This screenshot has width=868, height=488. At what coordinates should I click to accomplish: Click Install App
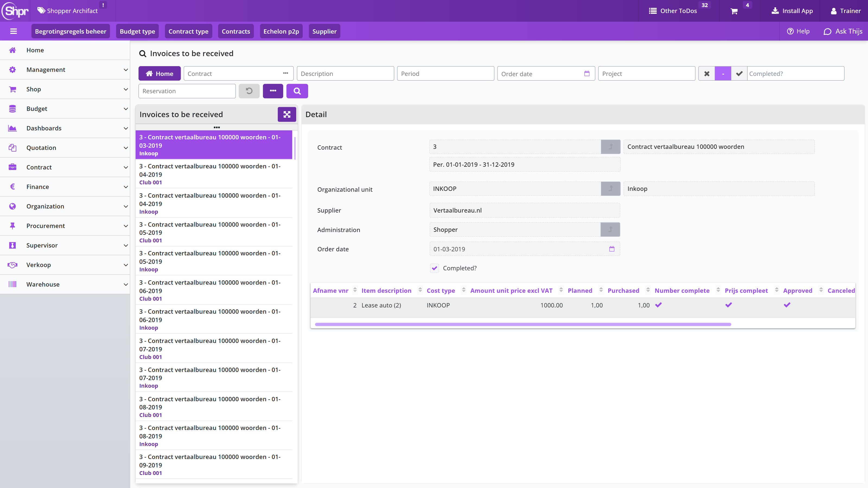[x=792, y=11]
